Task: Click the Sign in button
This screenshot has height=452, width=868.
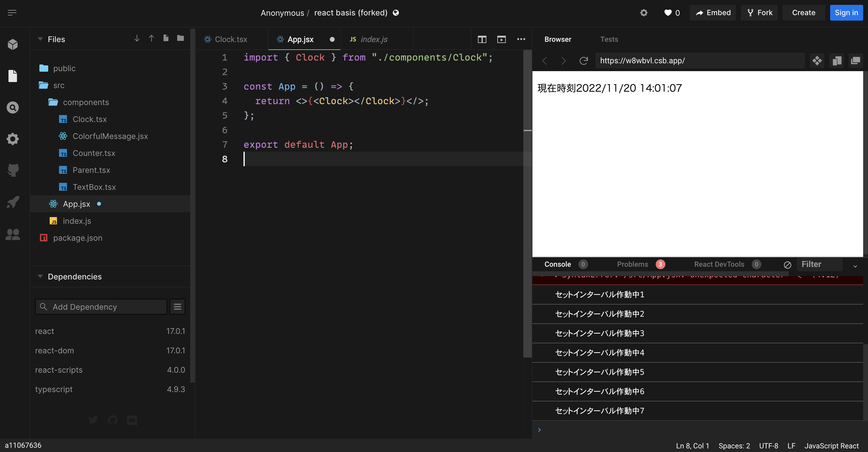Action: (846, 12)
